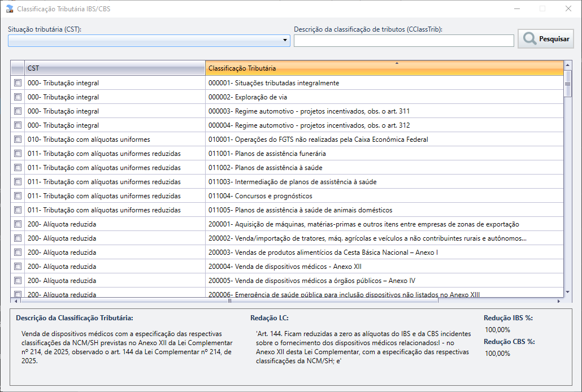Click the vertical scrollbar up arrow

point(568,66)
